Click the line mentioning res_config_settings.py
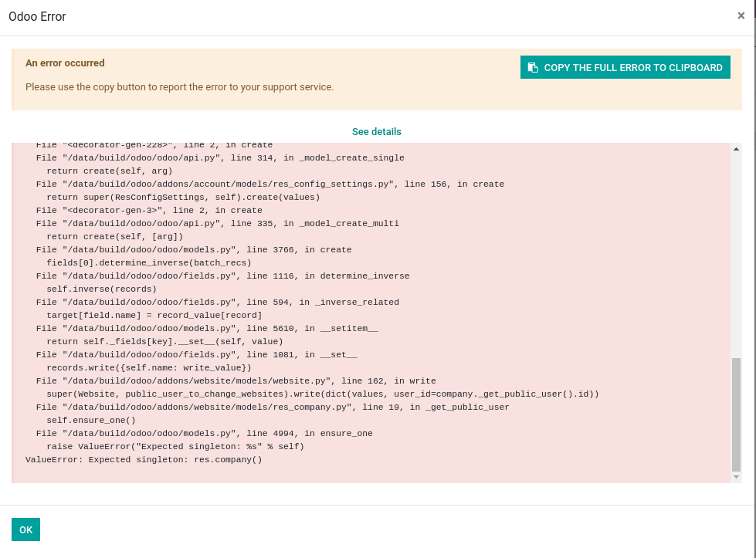Image resolution: width=756 pixels, height=558 pixels. click(270, 184)
